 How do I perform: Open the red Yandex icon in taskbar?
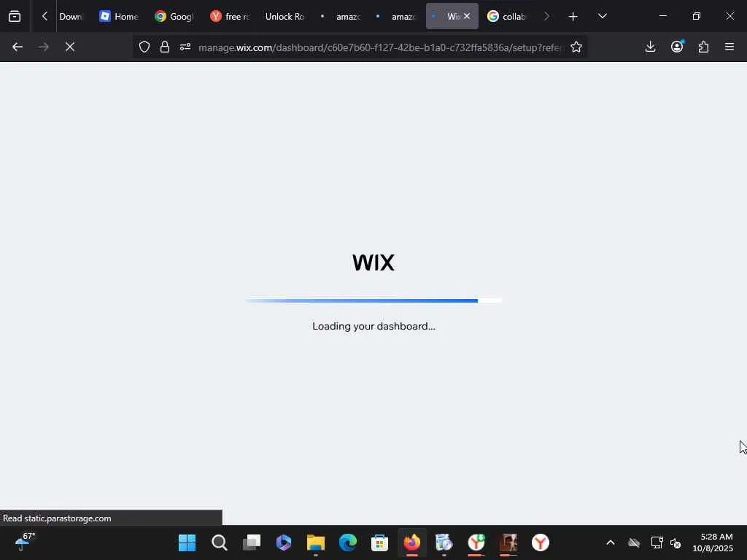541,542
